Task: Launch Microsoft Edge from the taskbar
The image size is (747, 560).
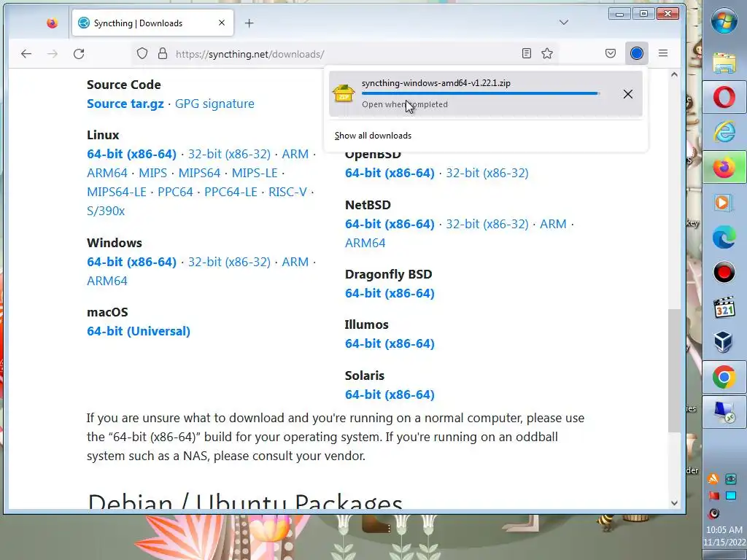Action: click(x=724, y=237)
